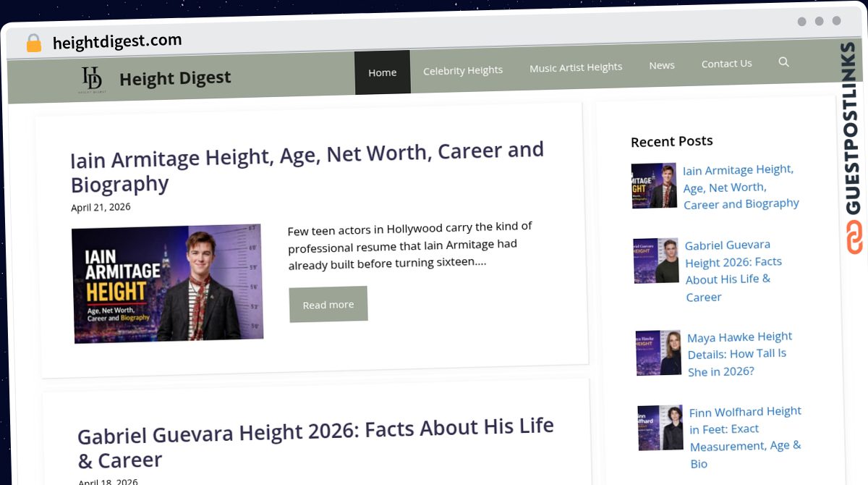Open recent post Finn Wolfhard Height in Feet
The image size is (868, 485).
coord(745,437)
